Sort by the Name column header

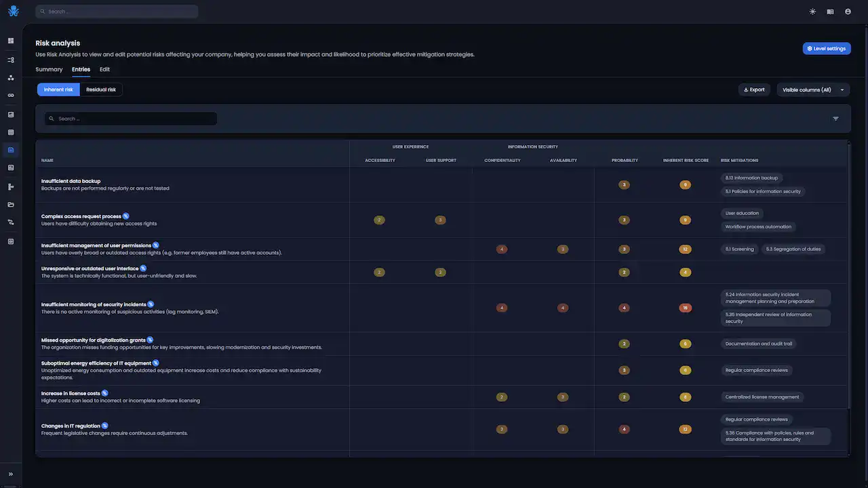tap(47, 161)
